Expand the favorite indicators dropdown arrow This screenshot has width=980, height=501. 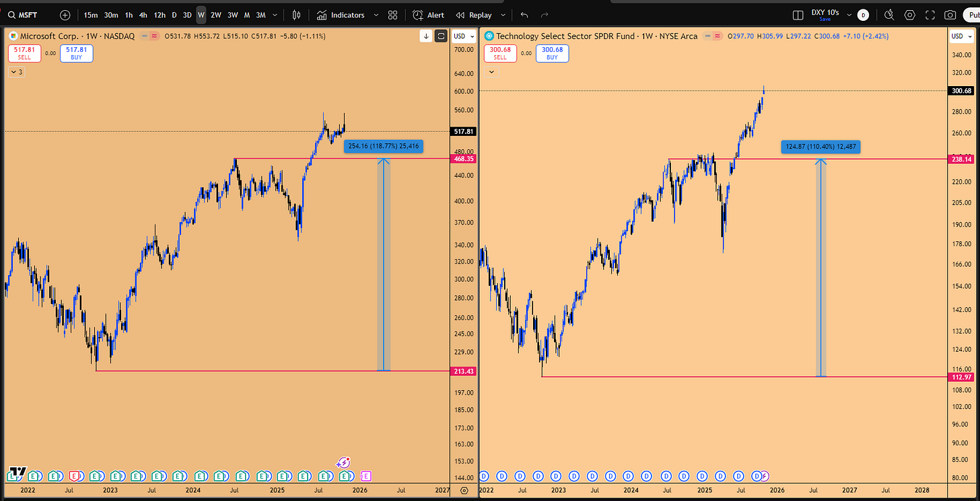[376, 15]
